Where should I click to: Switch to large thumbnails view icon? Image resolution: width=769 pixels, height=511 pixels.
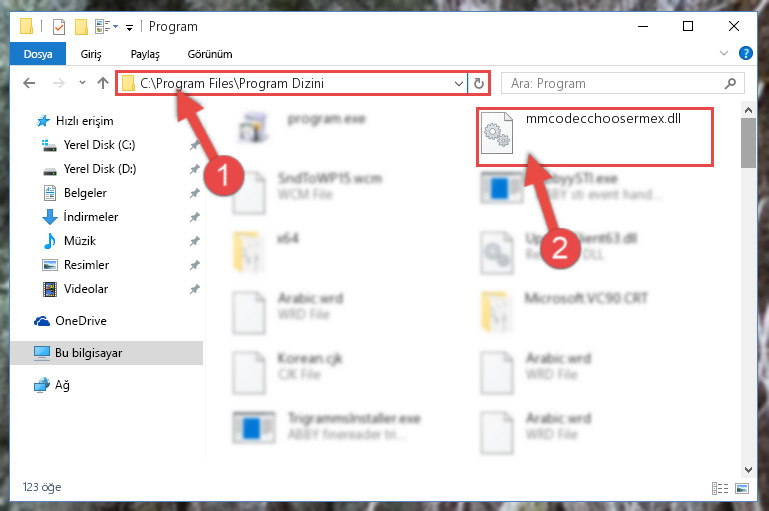point(742,488)
